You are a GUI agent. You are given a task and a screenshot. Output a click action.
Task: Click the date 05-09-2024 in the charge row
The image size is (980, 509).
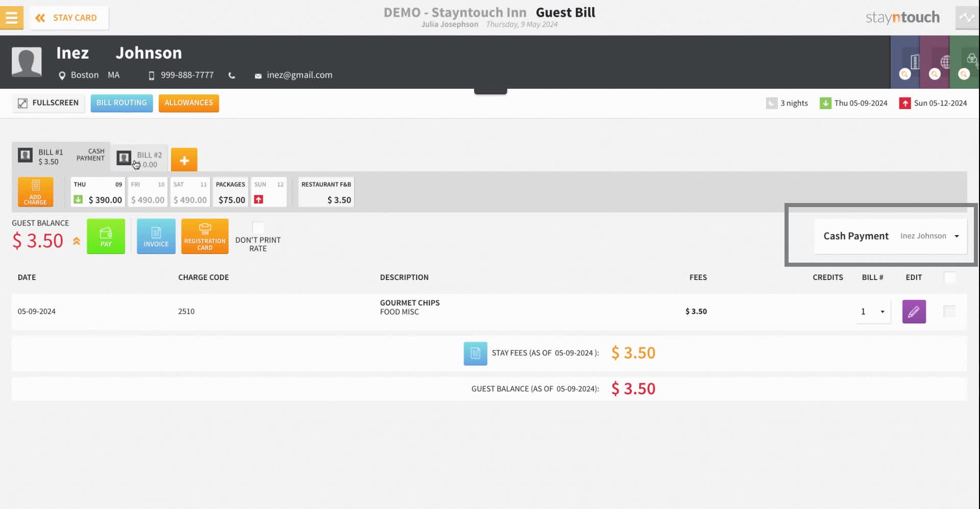coord(37,312)
